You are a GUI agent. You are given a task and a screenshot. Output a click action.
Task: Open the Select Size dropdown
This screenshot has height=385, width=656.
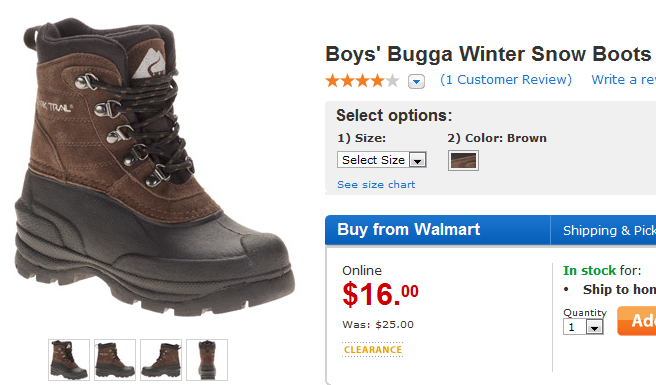[x=382, y=160]
